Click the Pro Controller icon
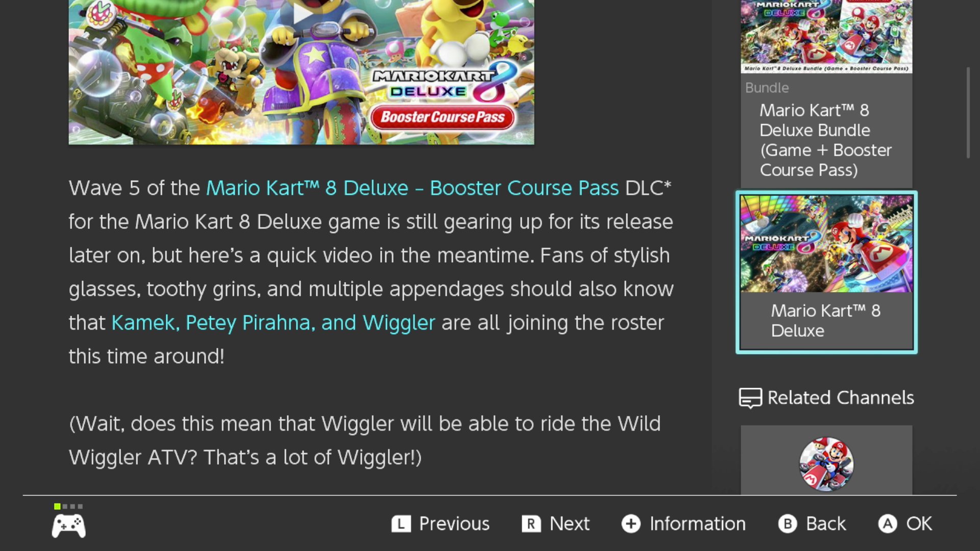This screenshot has height=551, width=980. pos(69,526)
